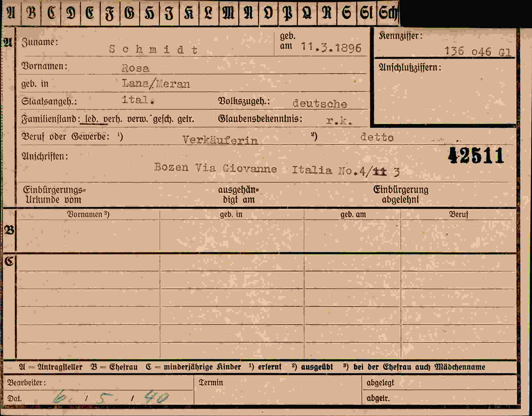Image resolution: width=532 pixels, height=416 pixels.
Task: Click the "Vornamen:" label beside Rosa
Action: tap(44, 66)
